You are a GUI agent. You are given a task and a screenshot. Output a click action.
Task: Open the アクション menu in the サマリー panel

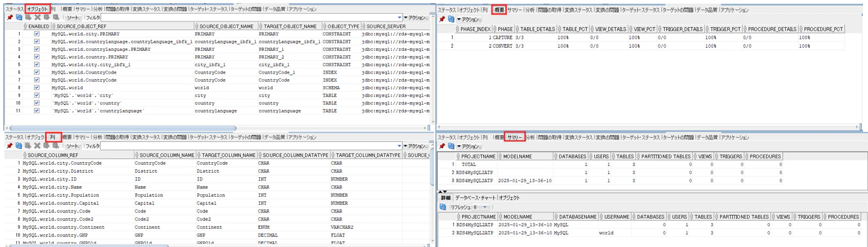tap(469, 146)
